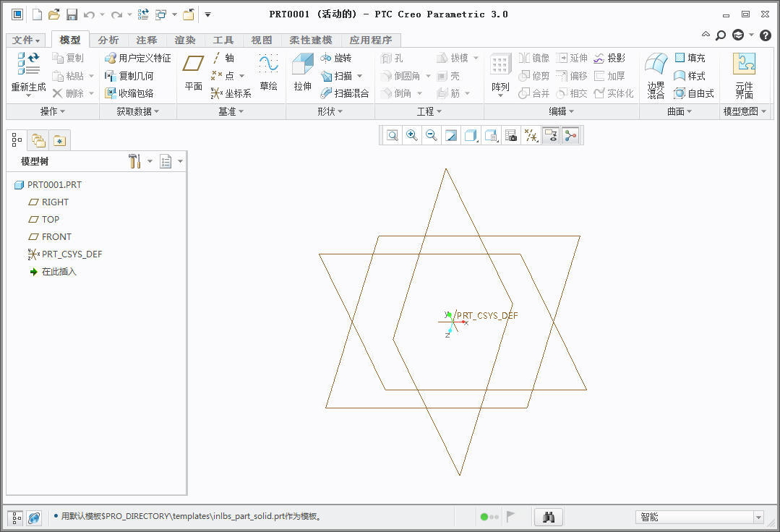Expand the Datum (基准) group
Image resolution: width=780 pixels, height=532 pixels.
click(231, 111)
